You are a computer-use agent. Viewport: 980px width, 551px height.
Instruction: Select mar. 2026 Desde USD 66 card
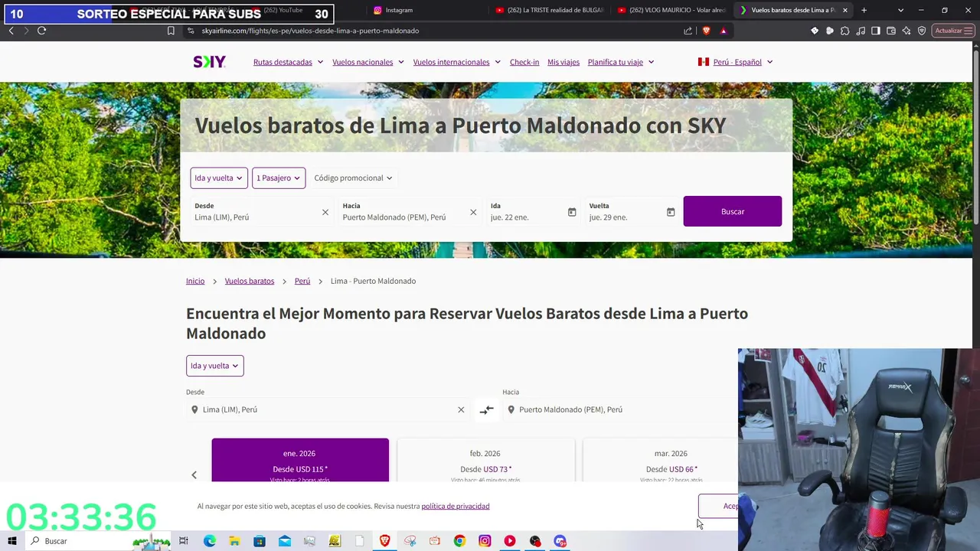point(660,460)
